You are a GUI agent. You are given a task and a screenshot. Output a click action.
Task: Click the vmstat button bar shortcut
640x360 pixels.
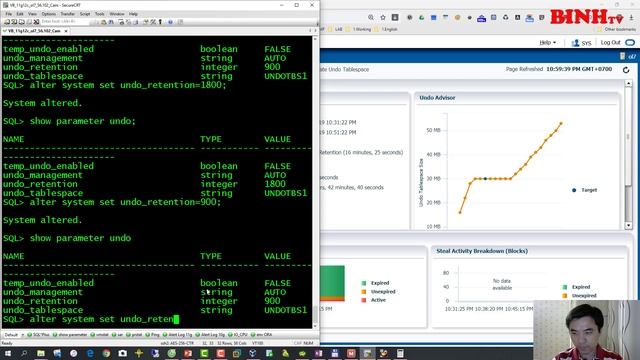[100, 335]
